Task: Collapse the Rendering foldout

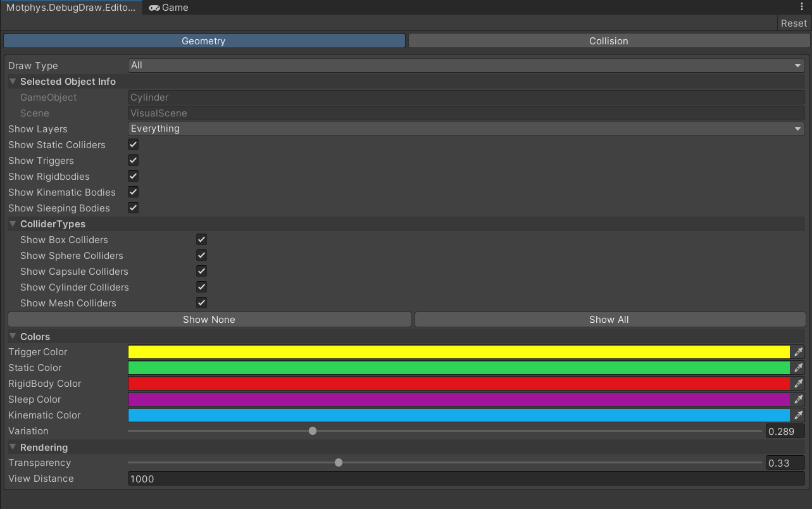Action: click(13, 447)
